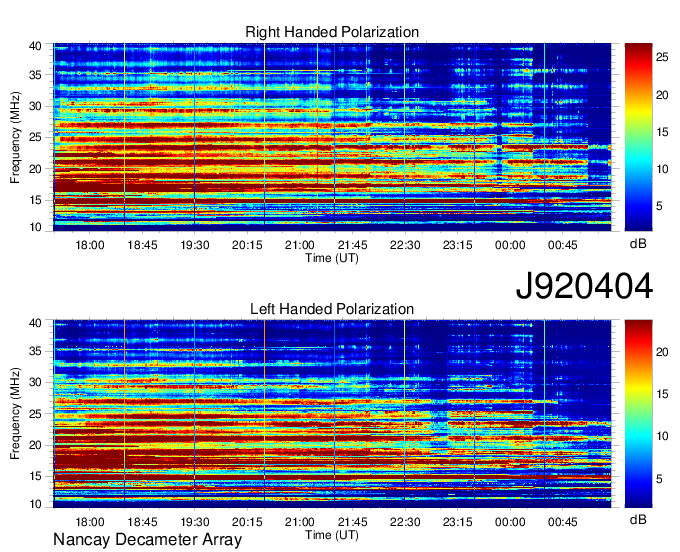Image resolution: width=680 pixels, height=552 pixels.
Task: Click the Left Handed Polarization spectrogram image
Action: point(332,414)
